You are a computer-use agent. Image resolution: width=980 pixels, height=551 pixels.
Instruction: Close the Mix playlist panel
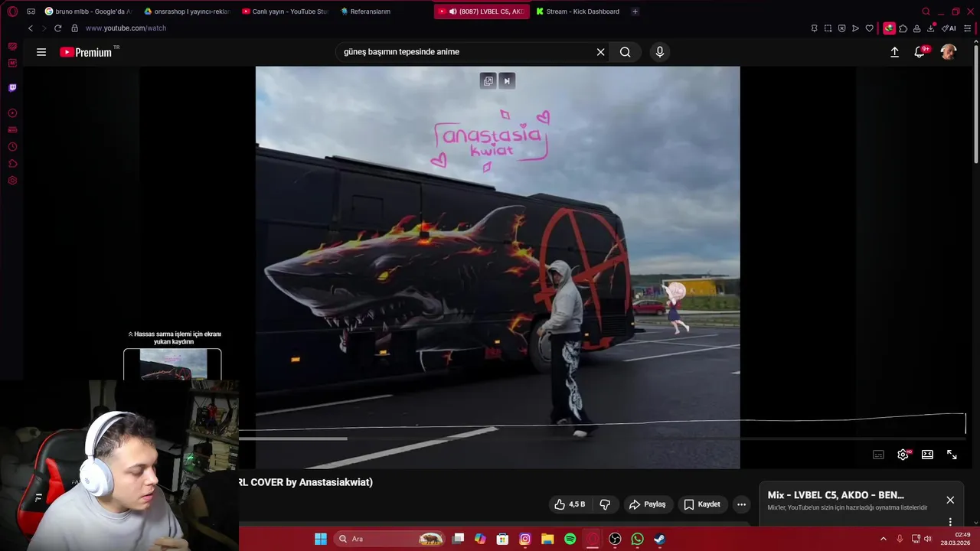950,500
